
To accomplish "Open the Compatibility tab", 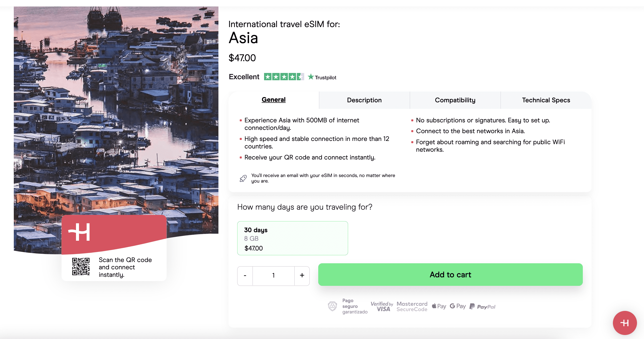I will (x=455, y=100).
